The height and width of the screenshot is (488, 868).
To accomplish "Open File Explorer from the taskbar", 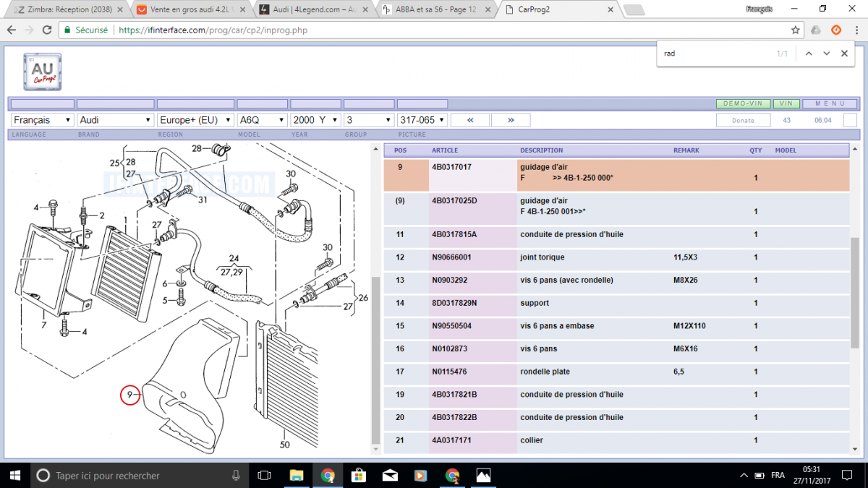I will pyautogui.click(x=296, y=475).
